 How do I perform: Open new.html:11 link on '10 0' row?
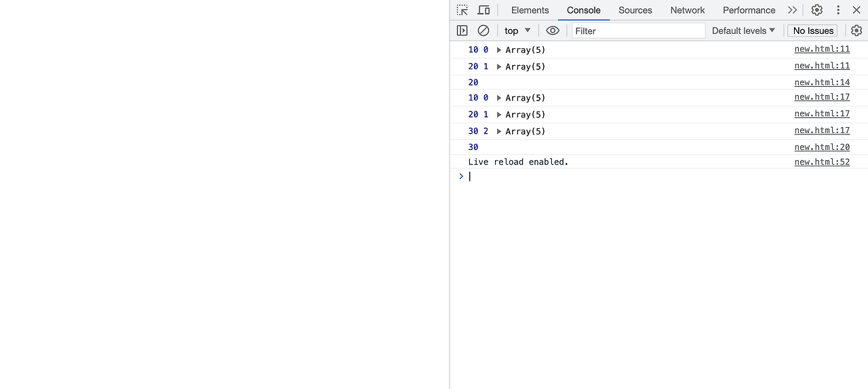pos(822,49)
